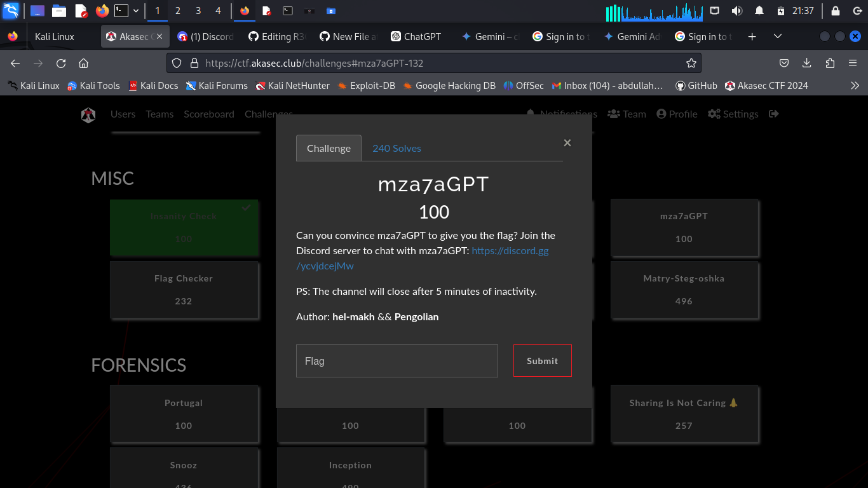Launch the terminal emulator from the panel

121,11
